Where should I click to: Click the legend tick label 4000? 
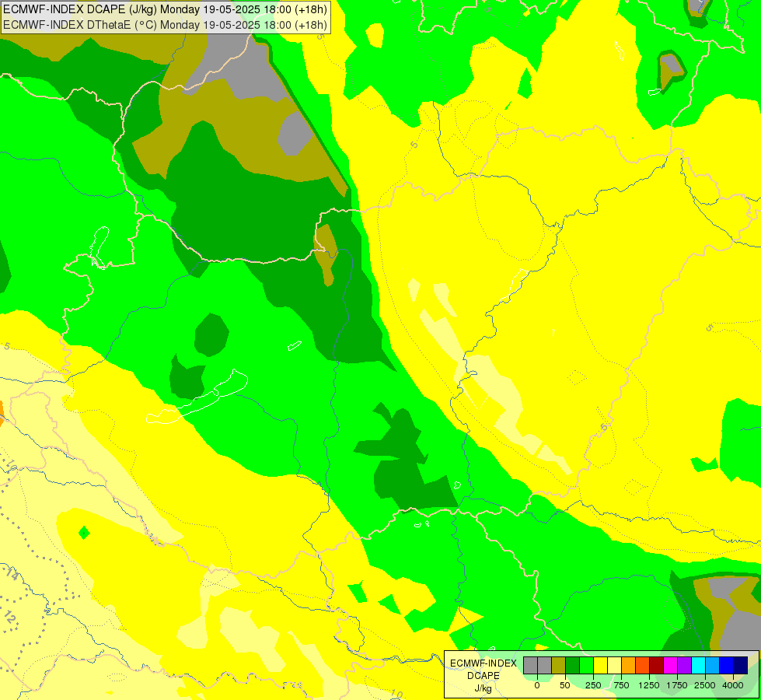[733, 685]
